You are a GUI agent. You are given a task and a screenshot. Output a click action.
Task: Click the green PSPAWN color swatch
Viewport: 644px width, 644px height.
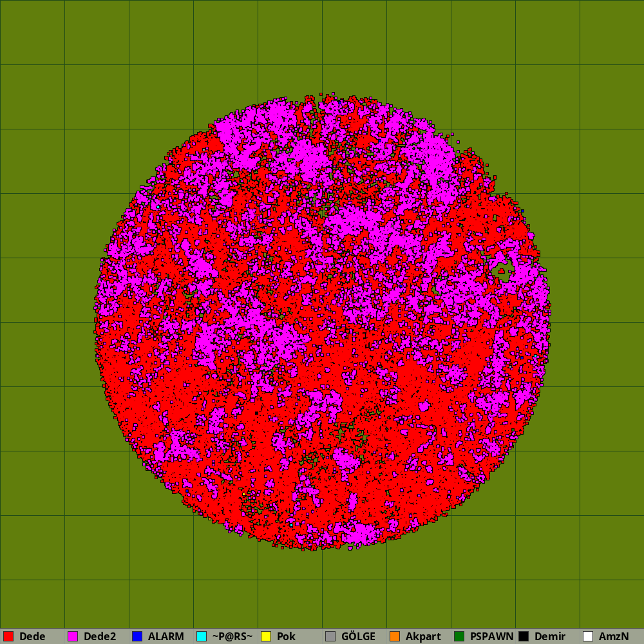coord(459,636)
